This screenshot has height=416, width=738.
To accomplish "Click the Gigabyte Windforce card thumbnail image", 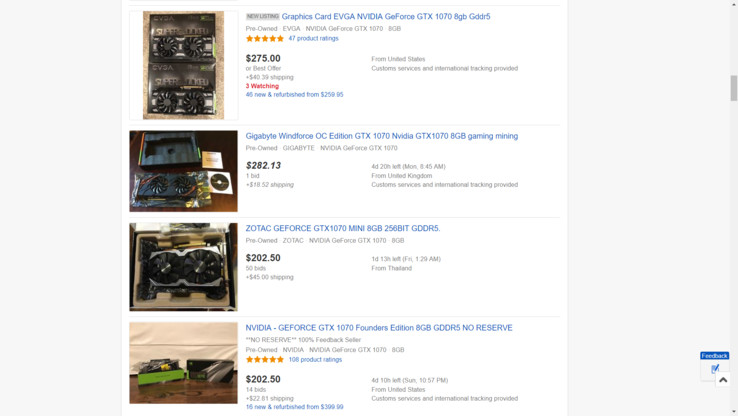I will pos(184,171).
